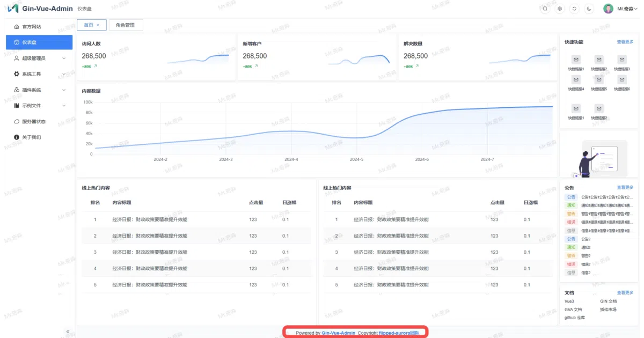Open the GVA 文档 link

(x=573, y=310)
